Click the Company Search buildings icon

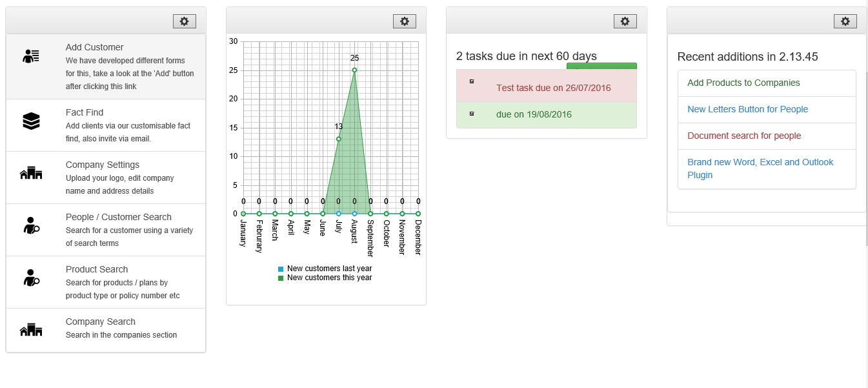[31, 330]
